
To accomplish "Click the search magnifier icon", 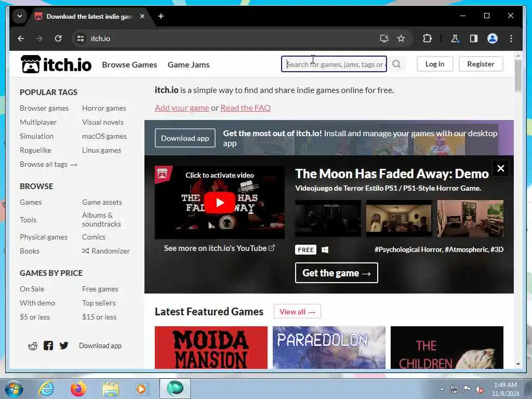I will [396, 64].
